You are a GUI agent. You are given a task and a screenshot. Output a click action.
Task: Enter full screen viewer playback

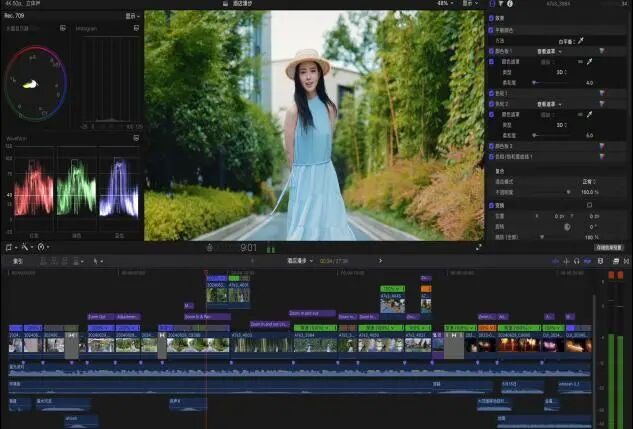tap(478, 247)
